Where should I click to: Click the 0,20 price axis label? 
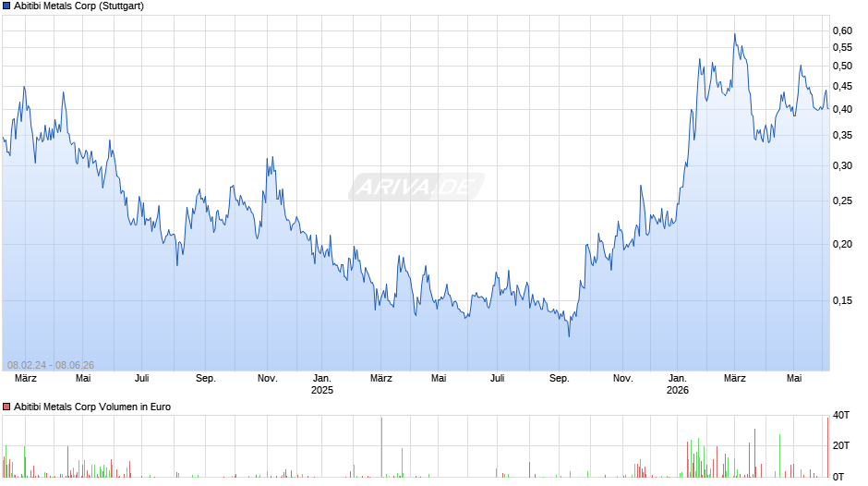click(842, 244)
